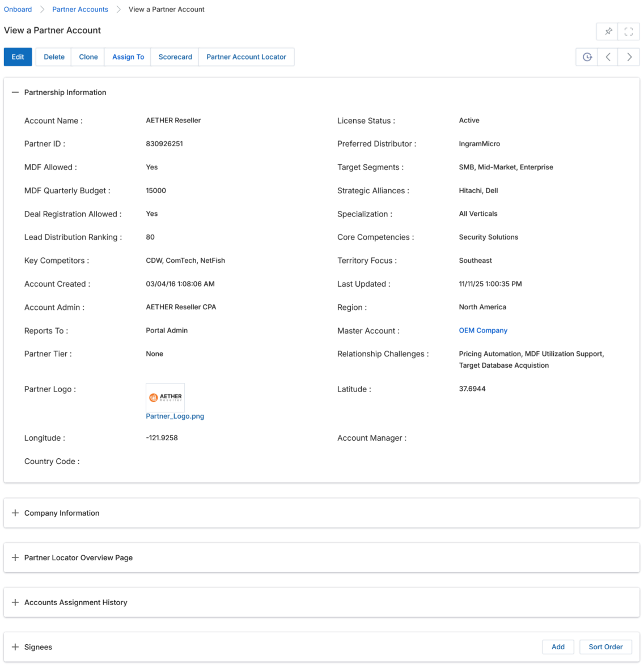Click the MDF Quarterly Budget value 15000

coord(155,191)
